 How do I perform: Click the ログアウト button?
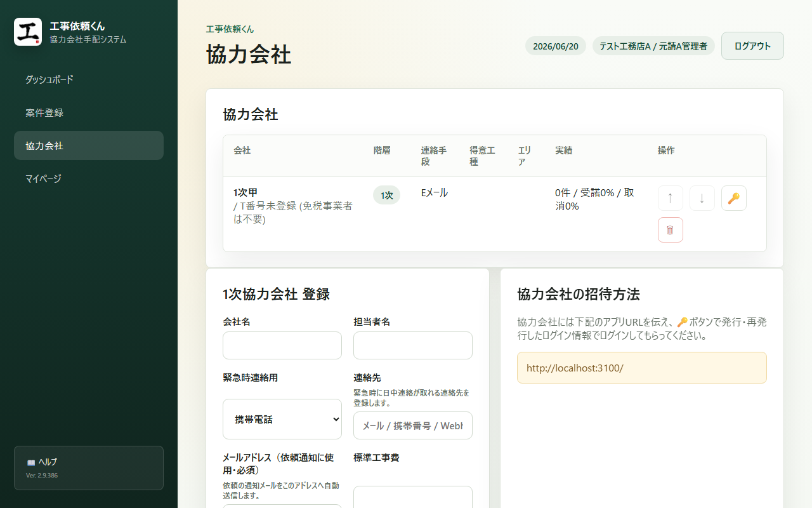(x=752, y=46)
